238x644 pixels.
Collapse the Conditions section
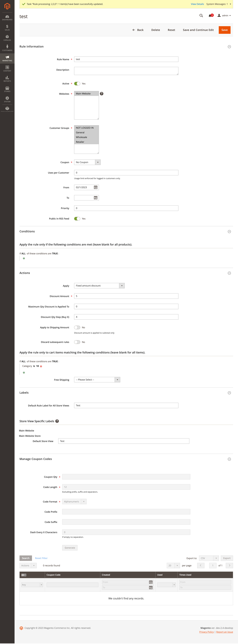pyautogui.click(x=229, y=231)
